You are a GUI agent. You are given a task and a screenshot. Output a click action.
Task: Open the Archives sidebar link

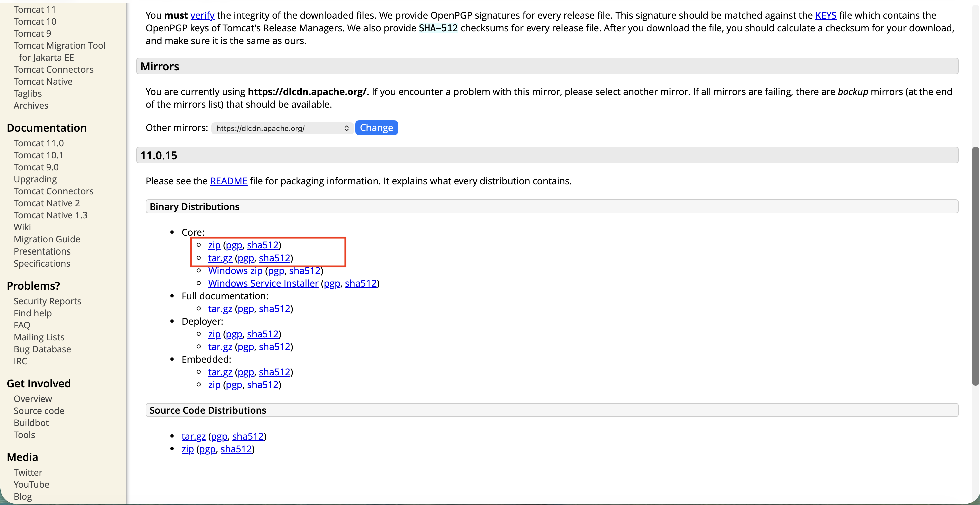tap(31, 106)
